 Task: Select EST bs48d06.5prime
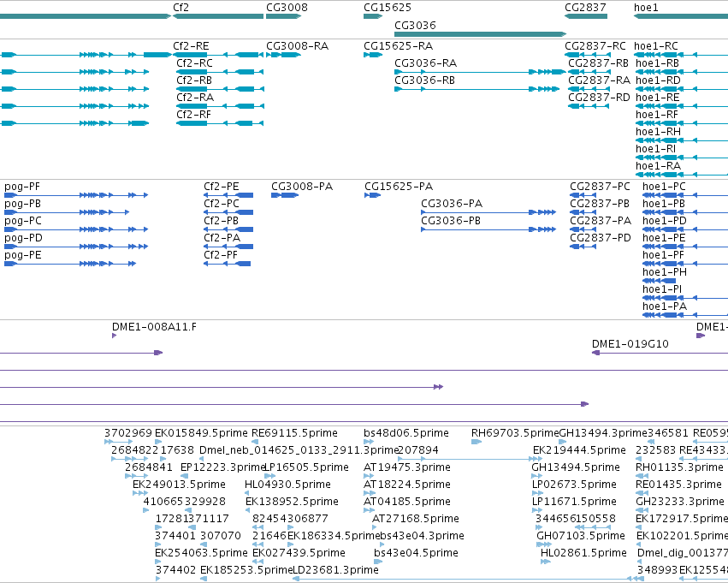(x=369, y=442)
